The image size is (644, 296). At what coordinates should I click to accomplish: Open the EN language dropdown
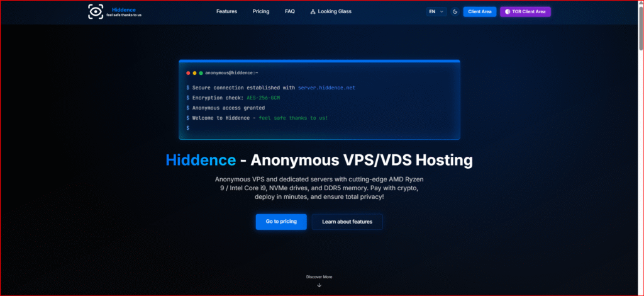click(436, 11)
